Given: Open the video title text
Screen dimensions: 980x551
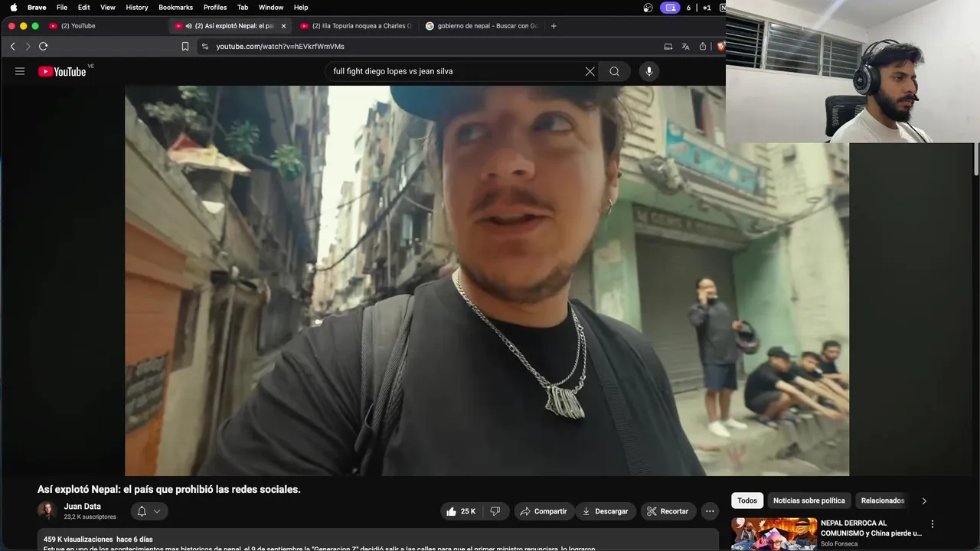Looking at the screenshot, I should (169, 490).
